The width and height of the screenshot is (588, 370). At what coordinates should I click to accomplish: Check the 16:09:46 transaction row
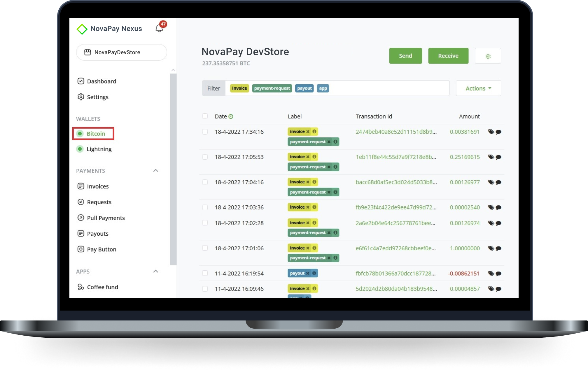pos(205,289)
